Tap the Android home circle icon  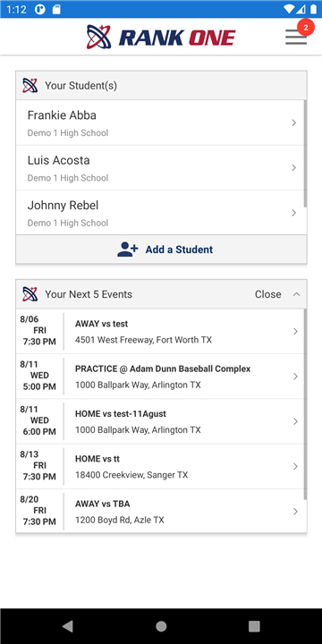[x=161, y=626]
